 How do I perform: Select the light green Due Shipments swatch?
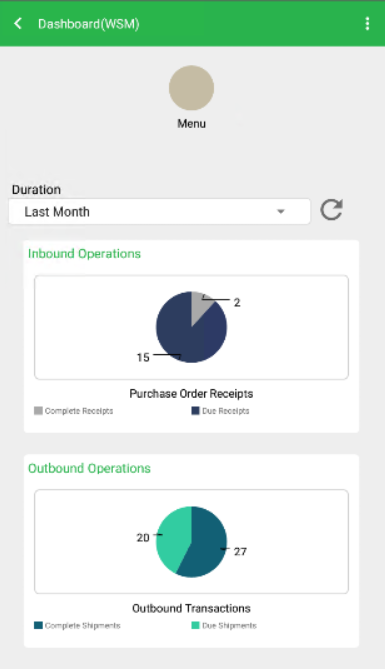195,625
